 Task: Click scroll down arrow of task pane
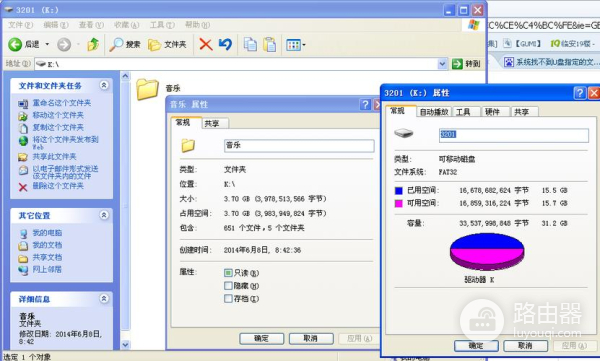(x=126, y=345)
